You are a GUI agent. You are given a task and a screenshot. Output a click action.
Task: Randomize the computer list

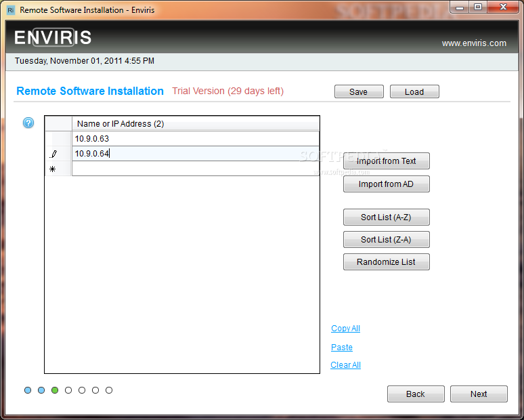387,262
